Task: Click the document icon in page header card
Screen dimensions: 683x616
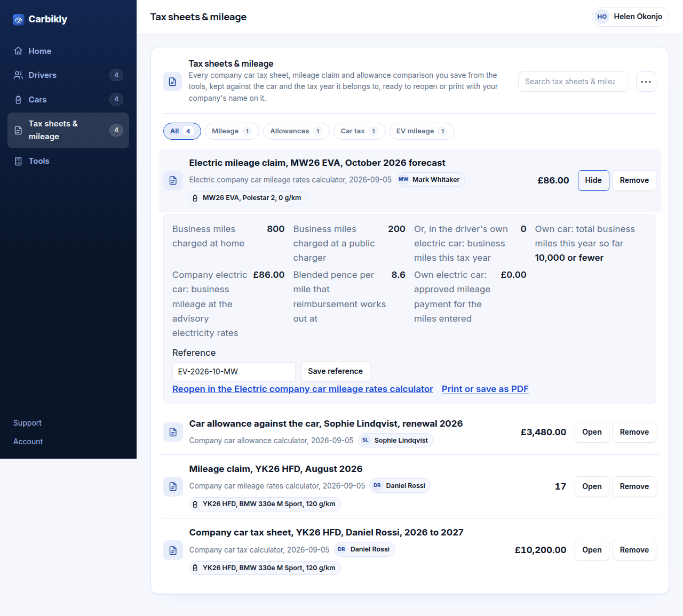Action: [172, 82]
